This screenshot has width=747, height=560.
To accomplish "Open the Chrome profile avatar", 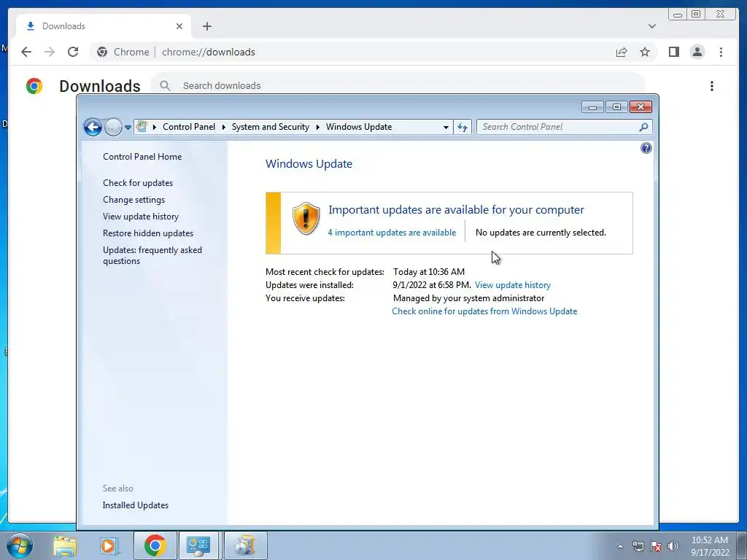I will tap(697, 52).
